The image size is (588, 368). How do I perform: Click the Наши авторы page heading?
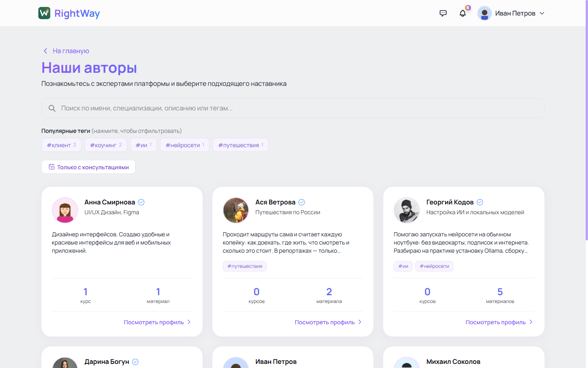click(89, 68)
